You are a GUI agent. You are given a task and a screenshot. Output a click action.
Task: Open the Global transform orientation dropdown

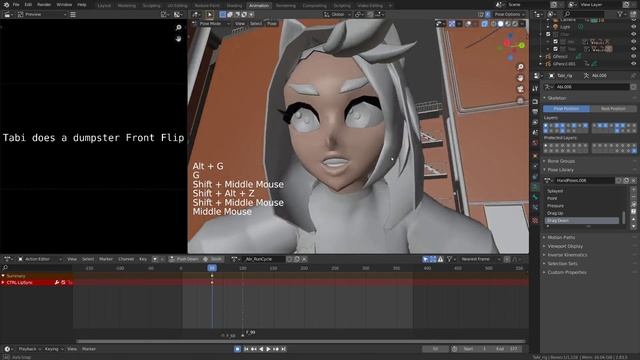(337, 14)
